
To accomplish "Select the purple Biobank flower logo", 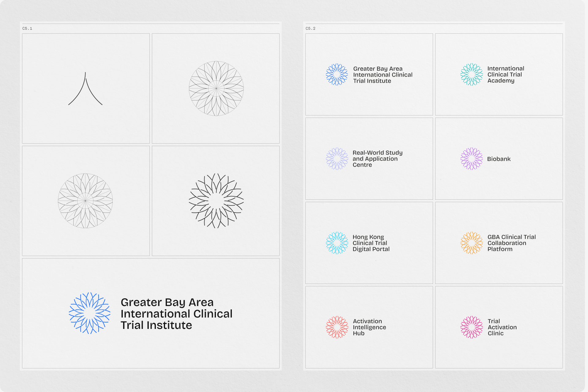I will [472, 159].
